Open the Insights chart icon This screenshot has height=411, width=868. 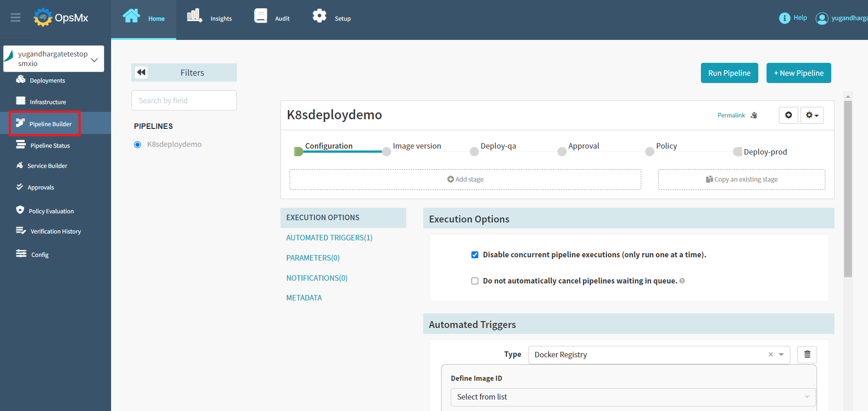pos(194,16)
